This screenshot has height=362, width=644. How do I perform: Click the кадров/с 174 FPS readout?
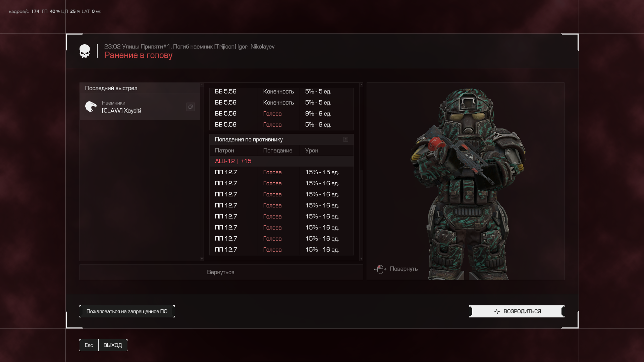24,11
